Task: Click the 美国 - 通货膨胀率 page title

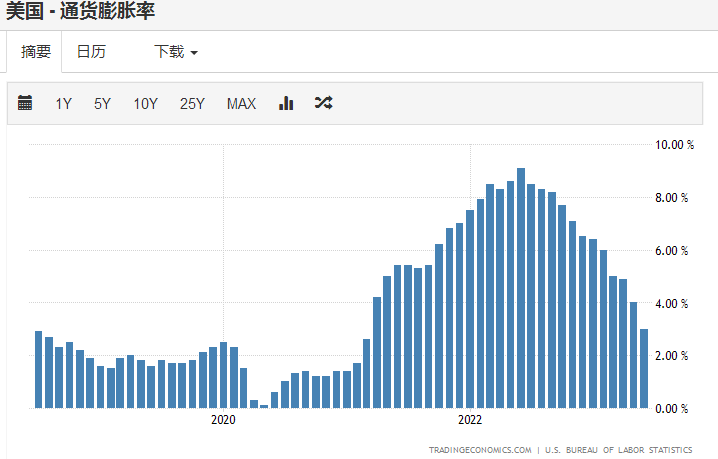Action: 81,10
